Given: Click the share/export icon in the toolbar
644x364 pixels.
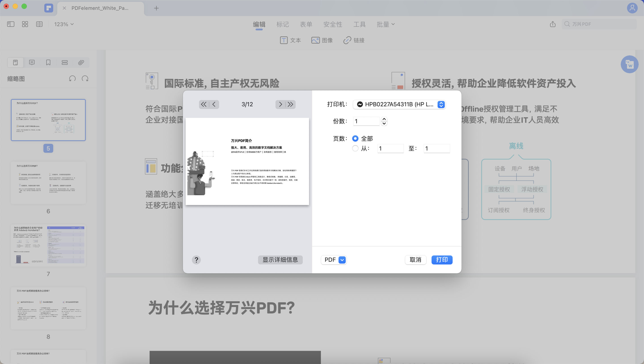Looking at the screenshot, I should click(x=553, y=24).
